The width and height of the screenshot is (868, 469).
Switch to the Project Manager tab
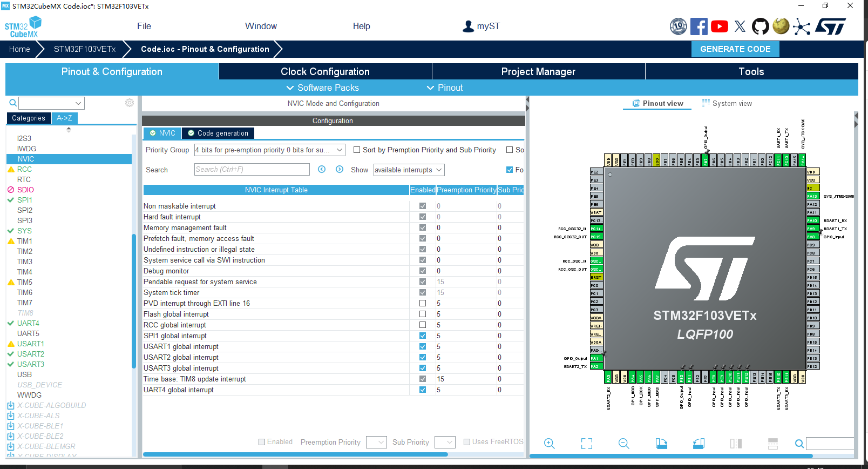(x=538, y=71)
